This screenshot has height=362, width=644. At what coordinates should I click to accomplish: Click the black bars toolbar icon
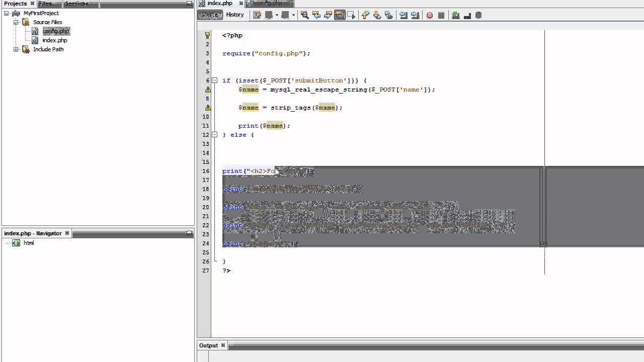(x=467, y=16)
